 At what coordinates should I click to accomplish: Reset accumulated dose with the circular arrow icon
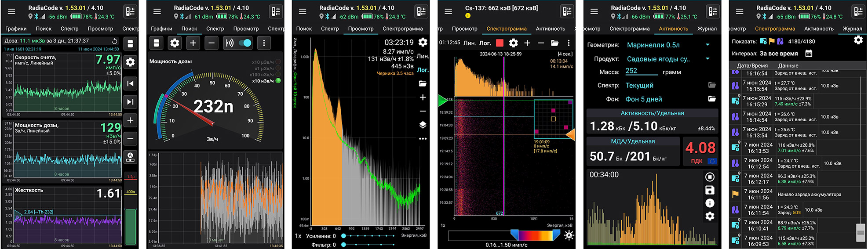(115, 41)
